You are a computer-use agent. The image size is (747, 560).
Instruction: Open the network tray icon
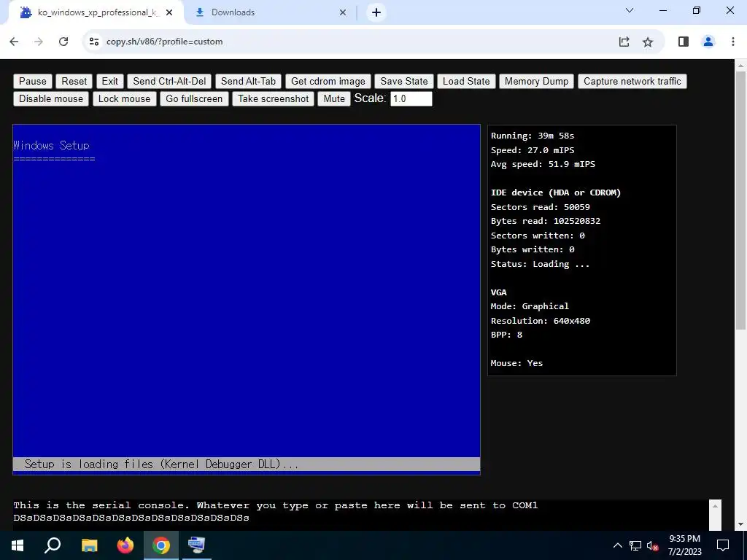coord(635,545)
